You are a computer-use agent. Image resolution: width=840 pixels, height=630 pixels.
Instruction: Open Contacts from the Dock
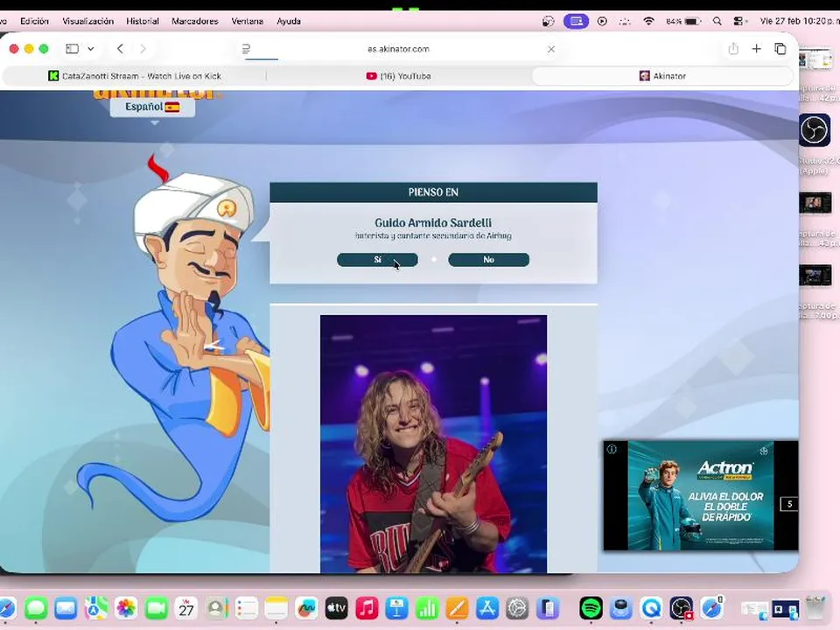(x=216, y=609)
